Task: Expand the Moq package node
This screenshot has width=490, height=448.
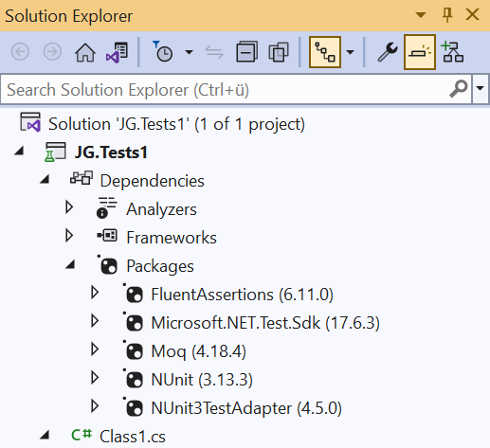Action: 94,349
